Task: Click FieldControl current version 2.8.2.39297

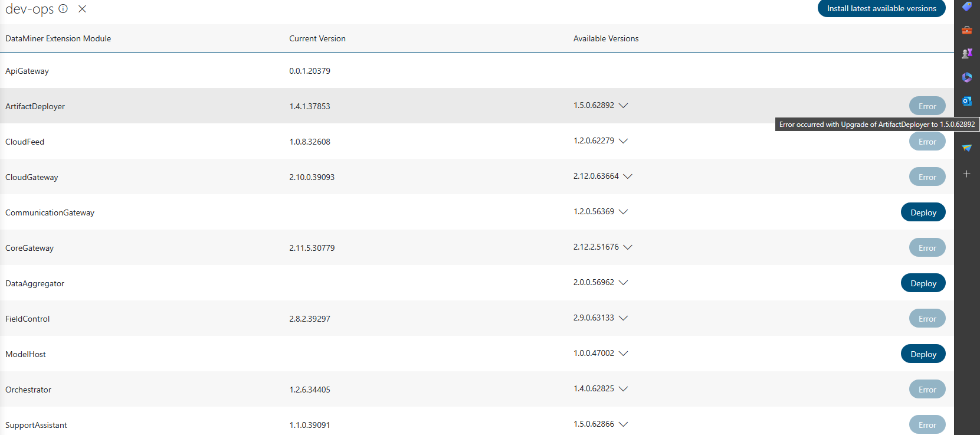Action: click(x=310, y=319)
